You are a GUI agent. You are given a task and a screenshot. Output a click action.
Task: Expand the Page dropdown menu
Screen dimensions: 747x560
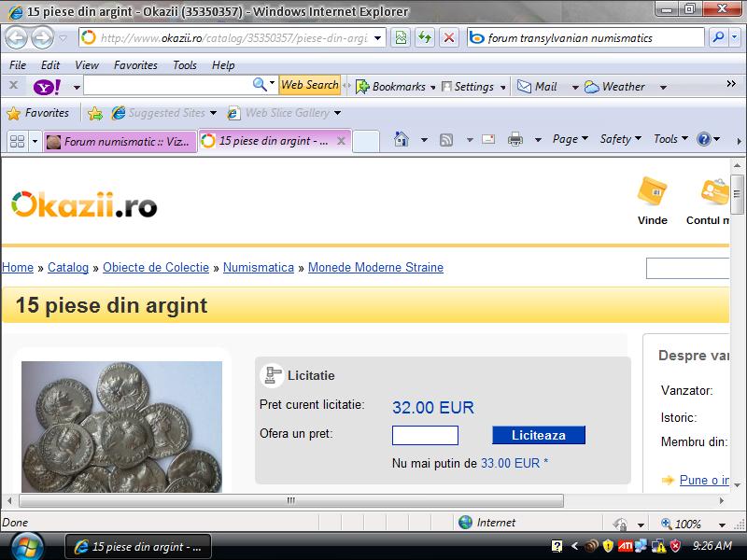[571, 139]
